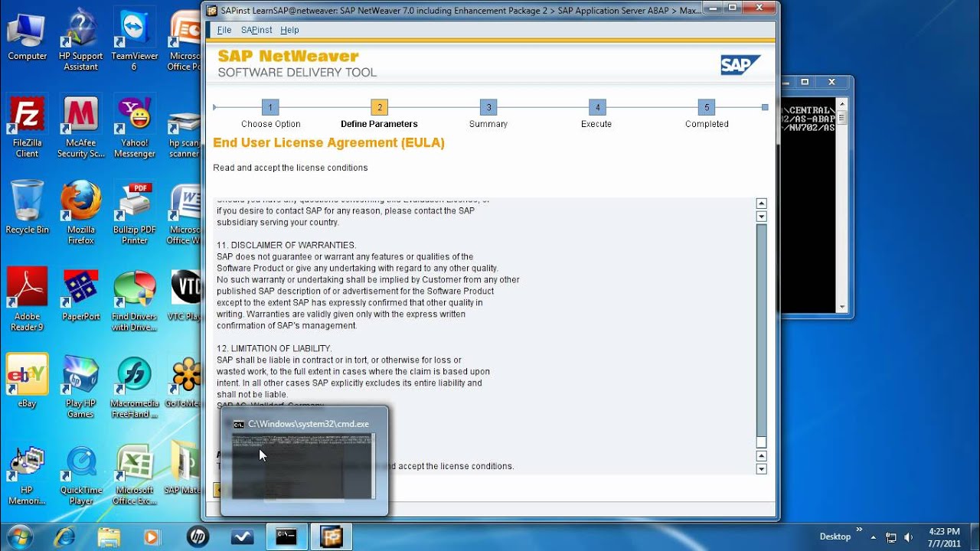Viewport: 980px width, 551px height.
Task: Open FileZilla Client shortcut
Action: pyautogui.click(x=27, y=126)
